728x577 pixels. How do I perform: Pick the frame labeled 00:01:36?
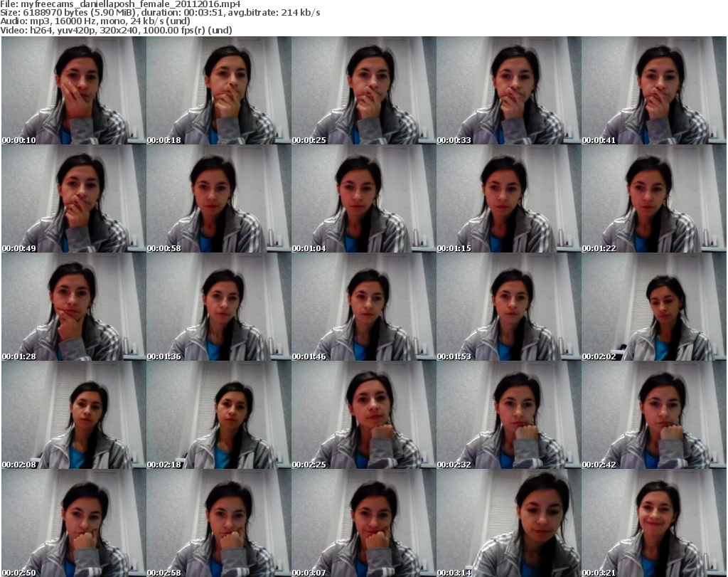(219, 307)
